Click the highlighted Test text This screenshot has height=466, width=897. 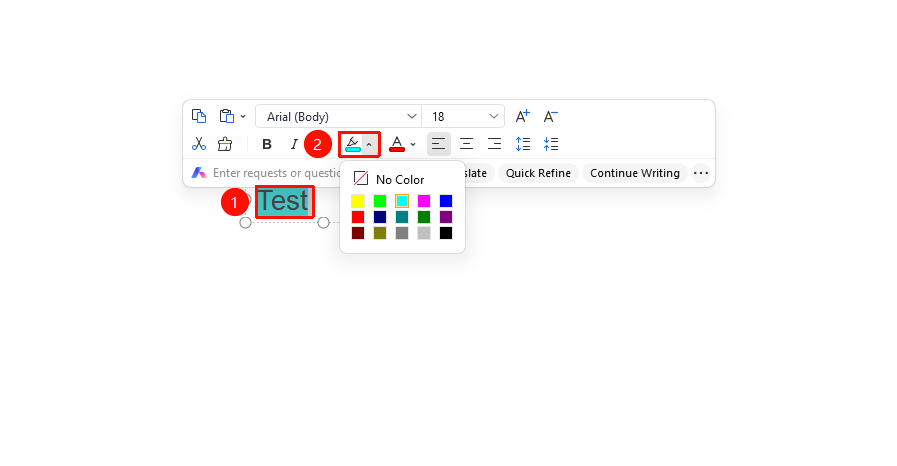(x=284, y=201)
